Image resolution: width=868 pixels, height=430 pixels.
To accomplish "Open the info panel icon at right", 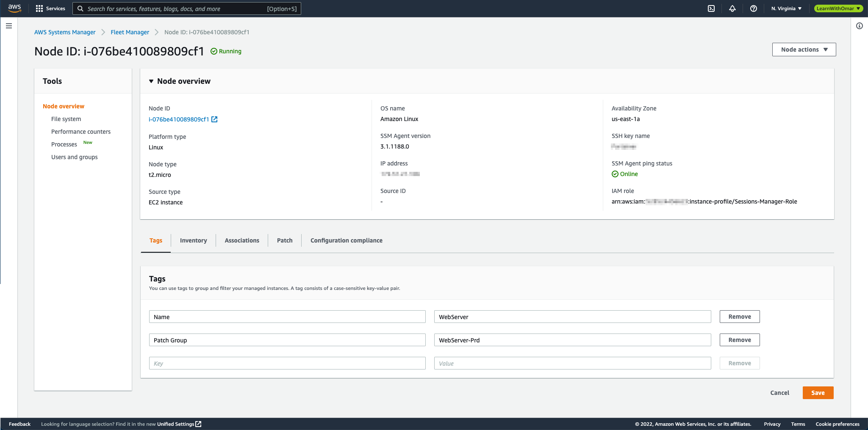I will (x=860, y=26).
